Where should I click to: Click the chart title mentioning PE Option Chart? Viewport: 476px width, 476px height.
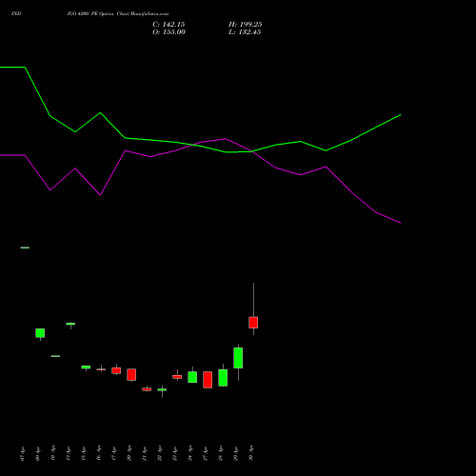pyautogui.click(x=117, y=14)
